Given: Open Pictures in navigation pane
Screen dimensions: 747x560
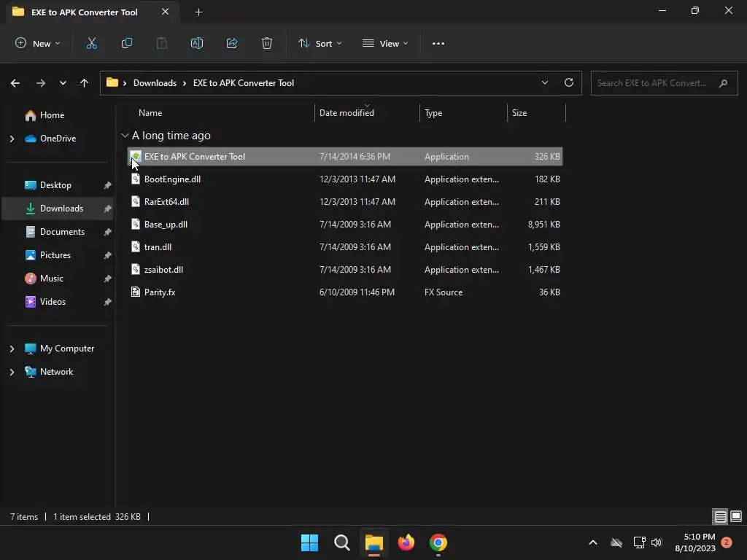Looking at the screenshot, I should (55, 255).
